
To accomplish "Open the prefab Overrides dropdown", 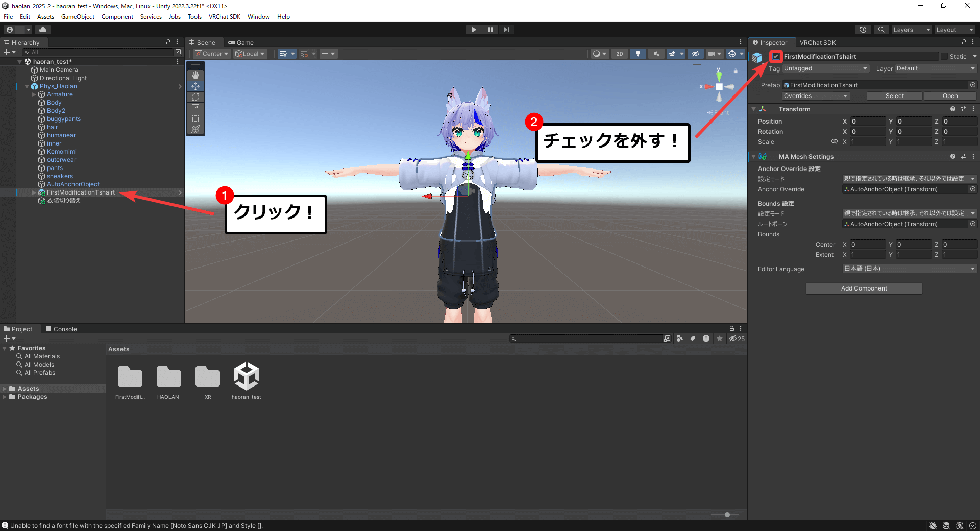I will pyautogui.click(x=816, y=96).
